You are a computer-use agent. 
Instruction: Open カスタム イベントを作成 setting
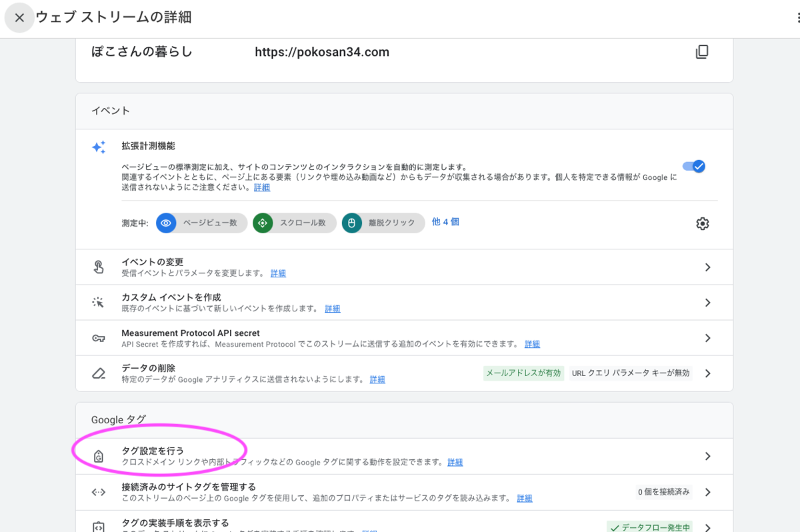tap(404, 303)
